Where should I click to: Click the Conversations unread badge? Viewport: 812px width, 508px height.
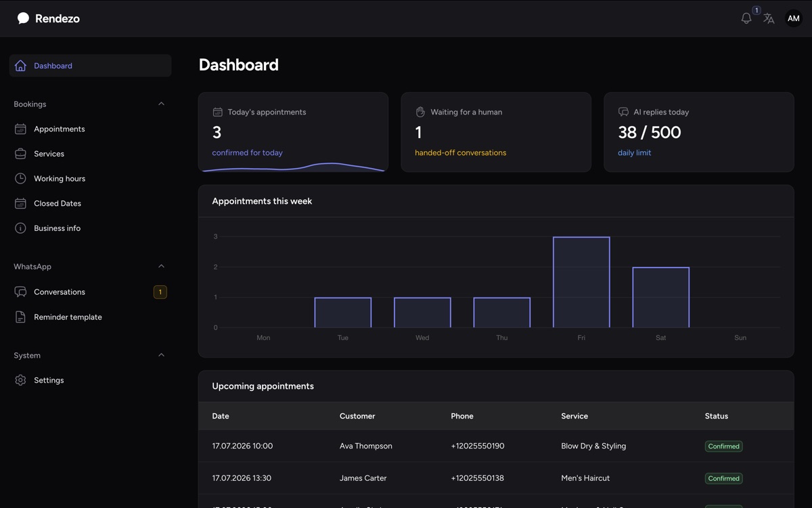(160, 292)
